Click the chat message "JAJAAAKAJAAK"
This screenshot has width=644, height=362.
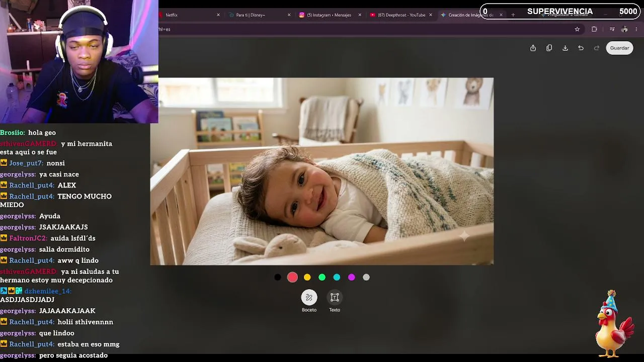[67, 311]
